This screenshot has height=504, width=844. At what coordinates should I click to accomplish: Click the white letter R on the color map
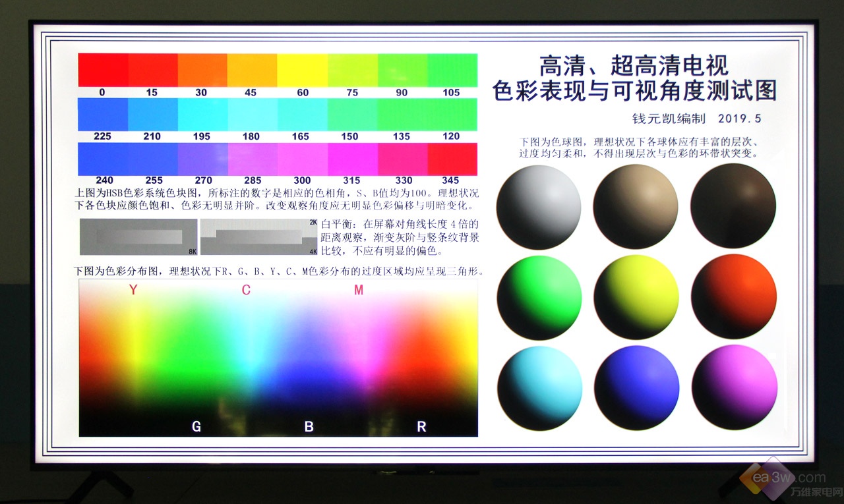[421, 427]
